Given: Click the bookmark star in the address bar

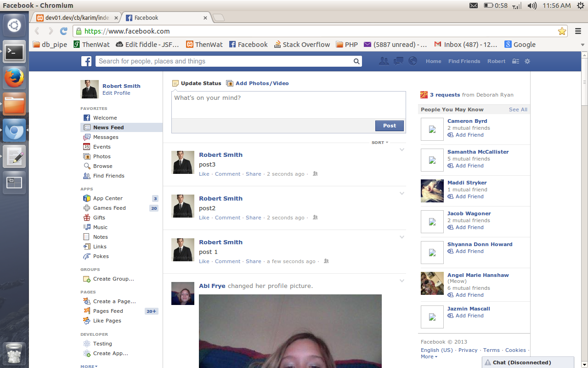Looking at the screenshot, I should tap(562, 32).
